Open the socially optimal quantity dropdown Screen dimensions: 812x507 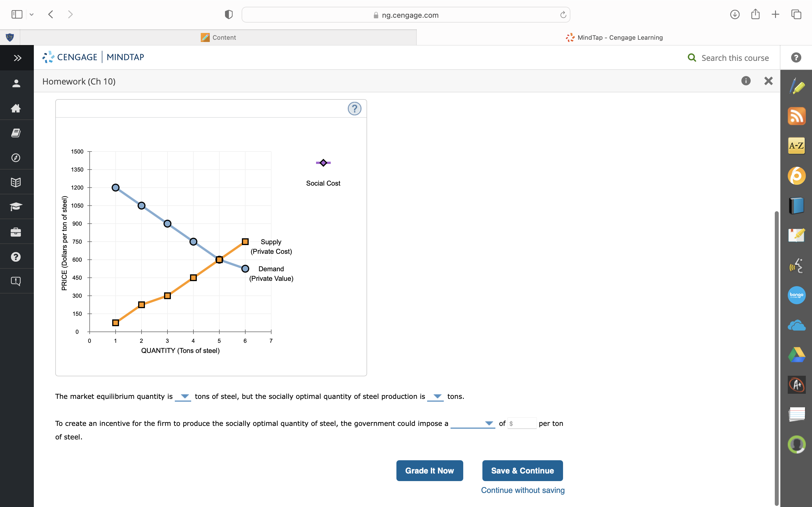pos(436,397)
